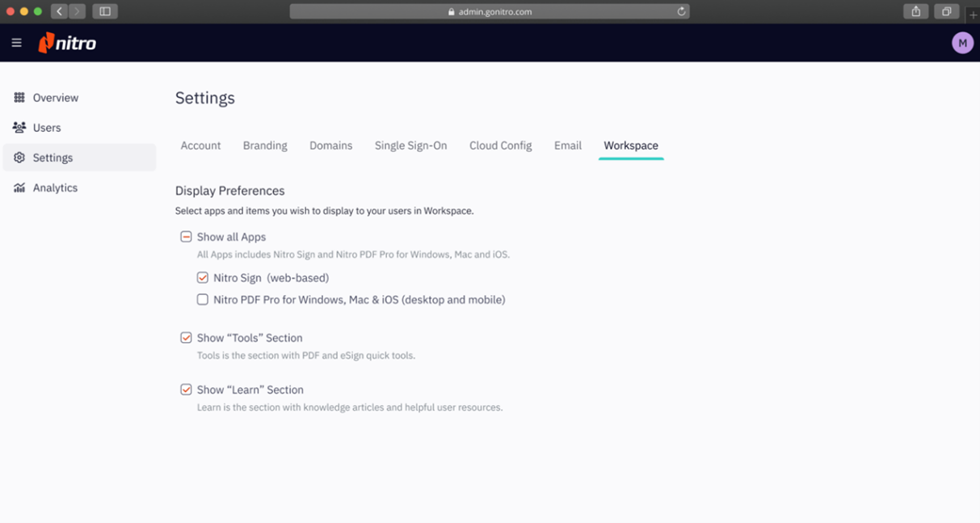
Task: Click the Nitro logo
Action: (67, 42)
